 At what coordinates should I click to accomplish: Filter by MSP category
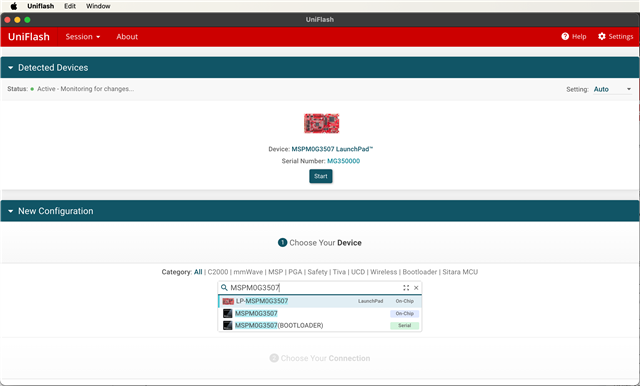click(x=276, y=272)
